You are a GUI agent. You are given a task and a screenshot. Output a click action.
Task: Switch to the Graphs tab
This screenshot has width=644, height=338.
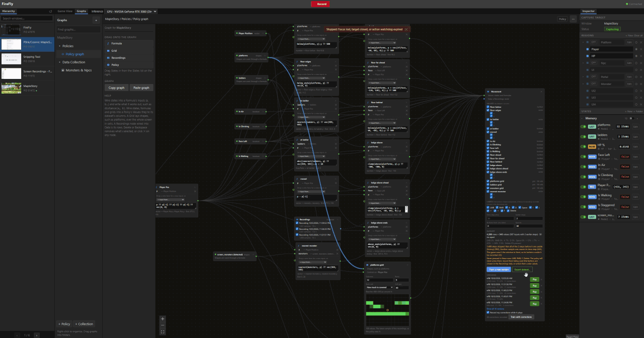point(82,11)
